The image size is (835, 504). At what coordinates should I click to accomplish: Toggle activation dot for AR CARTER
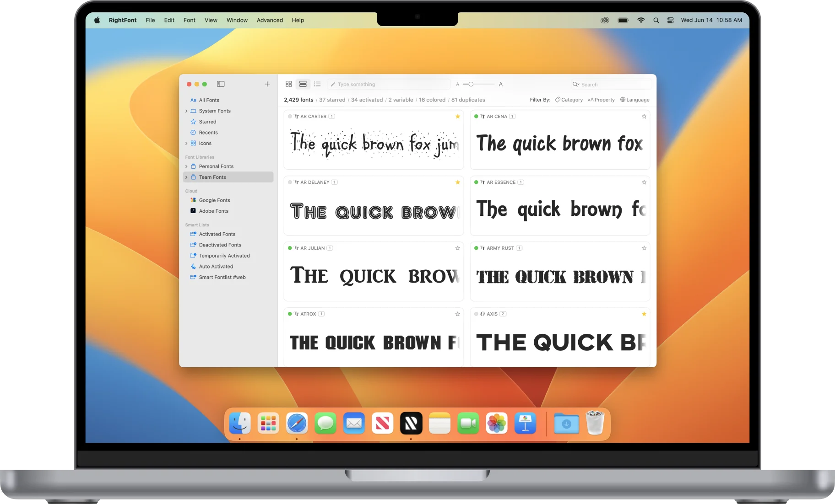(290, 117)
